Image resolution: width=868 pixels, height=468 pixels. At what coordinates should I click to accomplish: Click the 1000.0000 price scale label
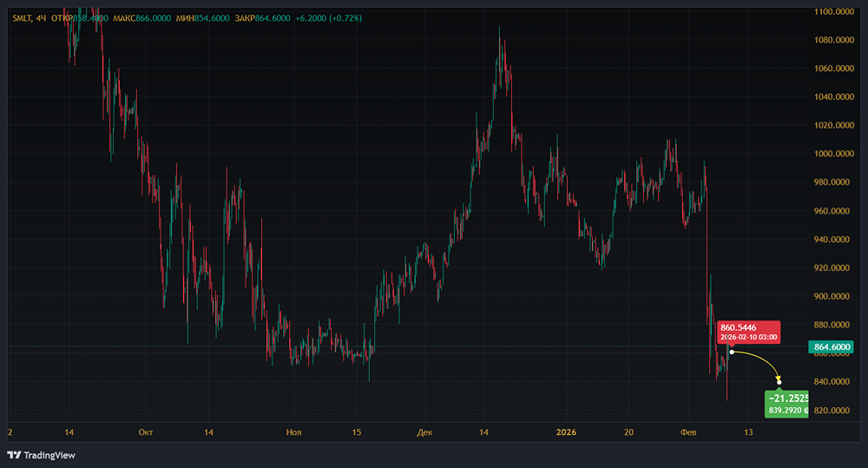coord(833,154)
